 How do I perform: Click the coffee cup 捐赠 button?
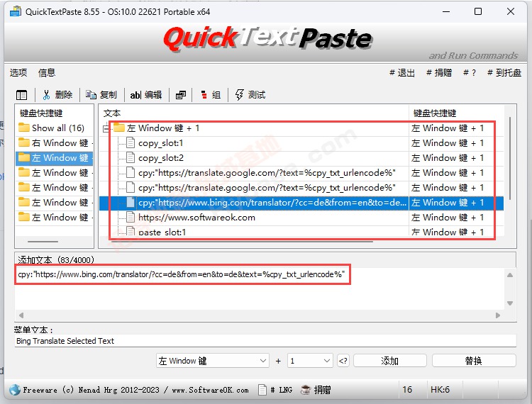click(x=316, y=390)
